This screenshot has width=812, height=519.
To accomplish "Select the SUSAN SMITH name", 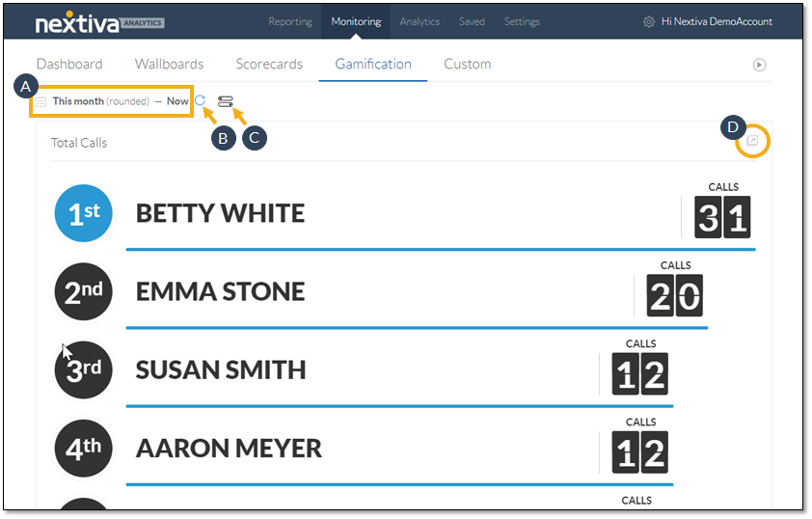I will pyautogui.click(x=221, y=369).
